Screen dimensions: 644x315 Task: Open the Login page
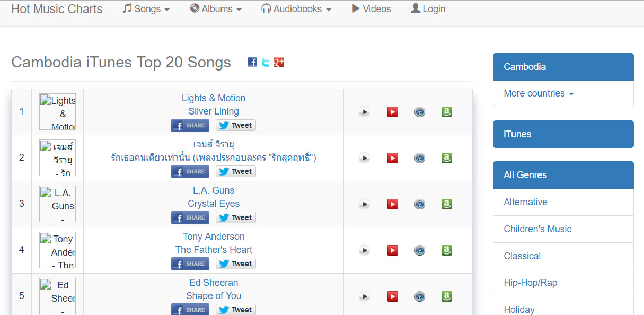(428, 9)
